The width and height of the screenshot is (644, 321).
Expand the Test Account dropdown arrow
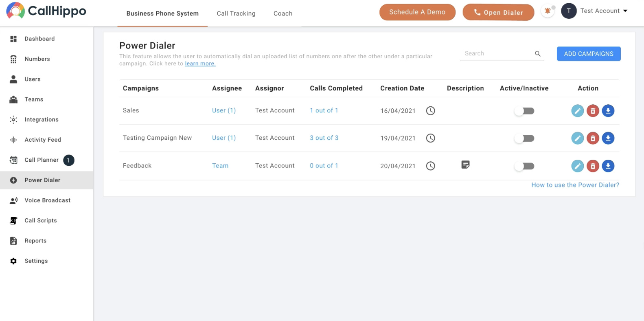pos(625,11)
